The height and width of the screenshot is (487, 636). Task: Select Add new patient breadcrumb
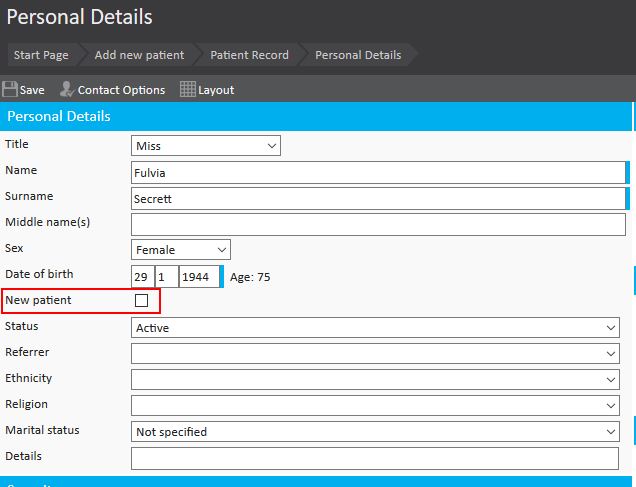pyautogui.click(x=137, y=55)
